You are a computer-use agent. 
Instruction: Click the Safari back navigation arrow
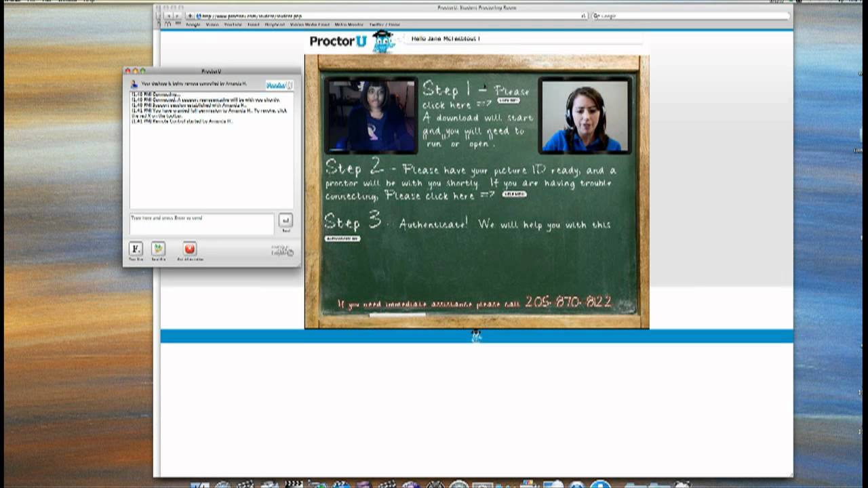(168, 16)
